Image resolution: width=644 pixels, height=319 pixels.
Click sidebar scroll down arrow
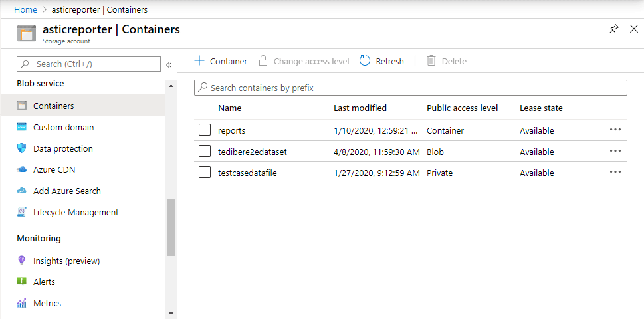(x=171, y=314)
